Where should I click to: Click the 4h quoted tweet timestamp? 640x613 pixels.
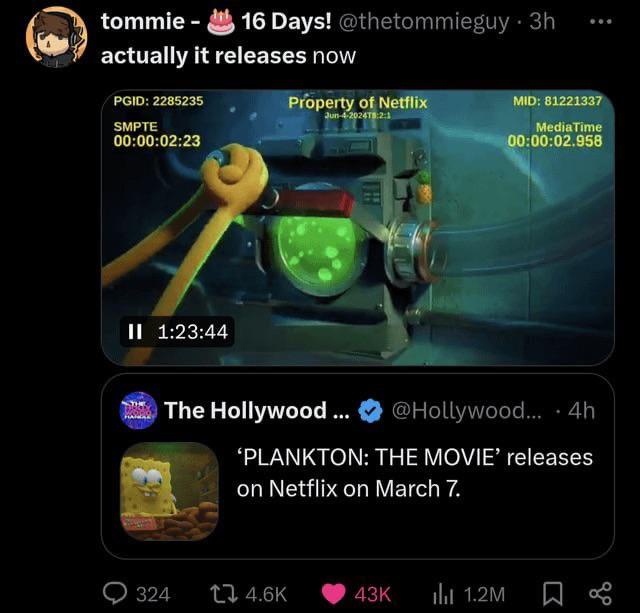pos(581,410)
